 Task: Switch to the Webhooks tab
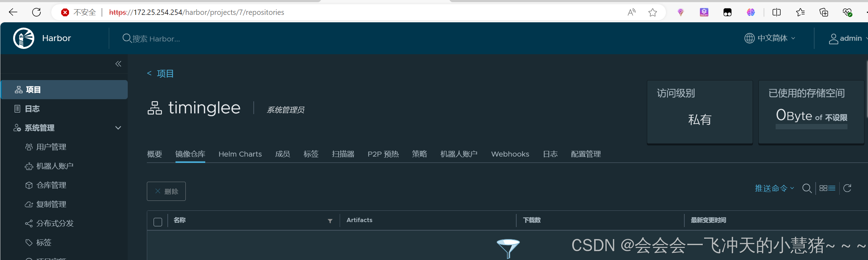point(510,154)
